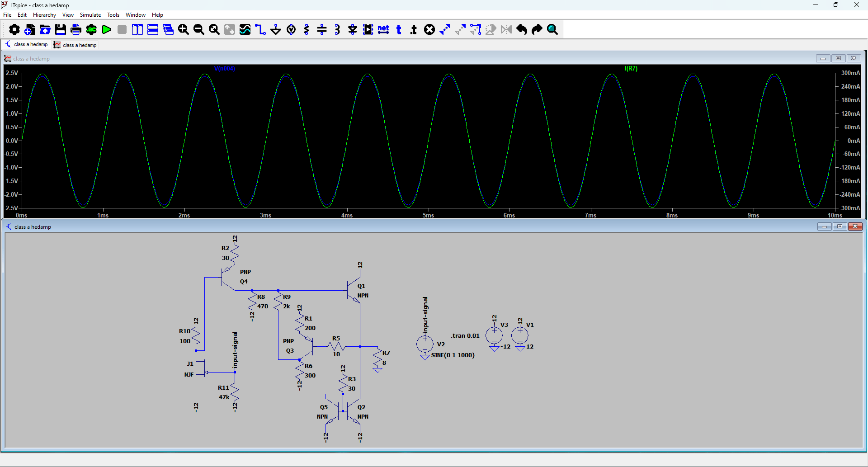
Task: Open the Settings gear in toolbar
Action: tap(14, 30)
